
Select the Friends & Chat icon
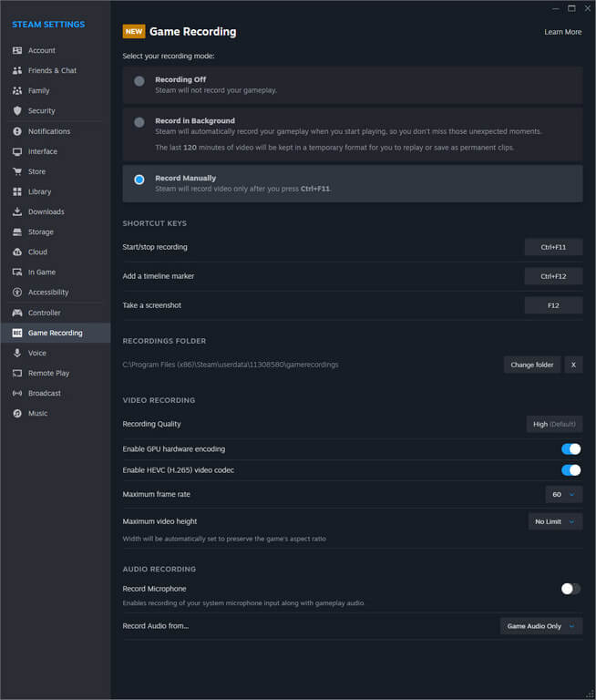17,71
